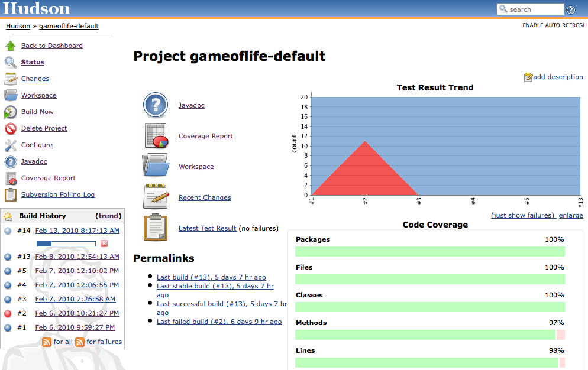Click the large Latest Test Result clipboard icon
588x370 pixels.
[156, 227]
